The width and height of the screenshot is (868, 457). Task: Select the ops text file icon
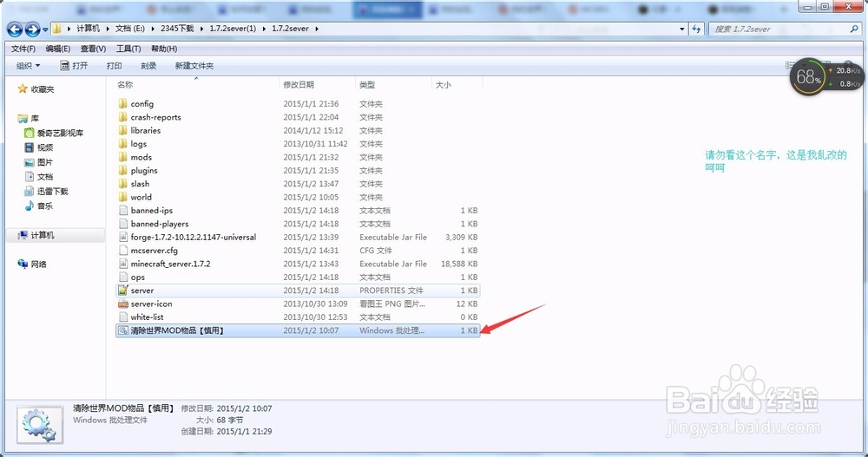(x=123, y=277)
